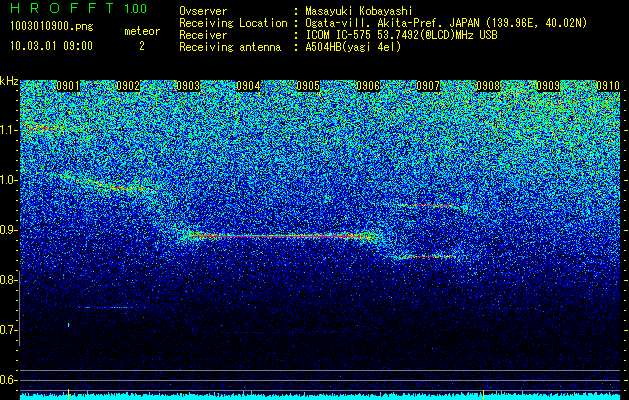The image size is (629, 400).
Task: Click the Receiving antenna field label
Action: pyautogui.click(x=230, y=47)
